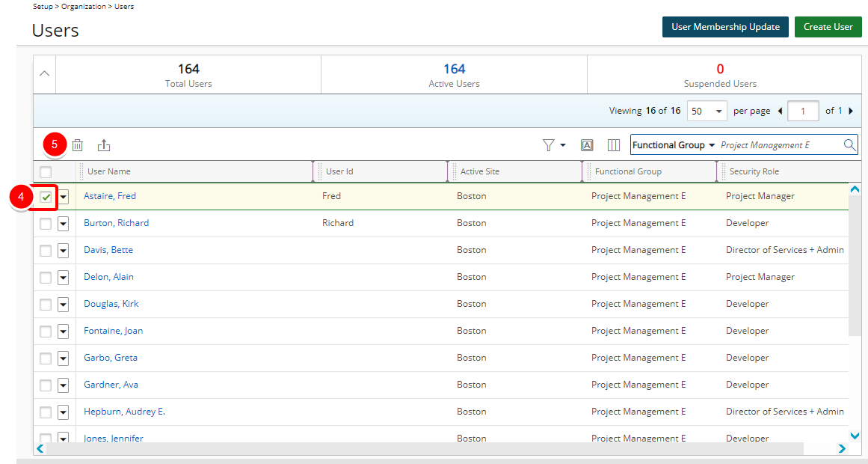868x464 pixels.
Task: Check the Douglas, Kirk row checkbox
Action: pos(46,305)
